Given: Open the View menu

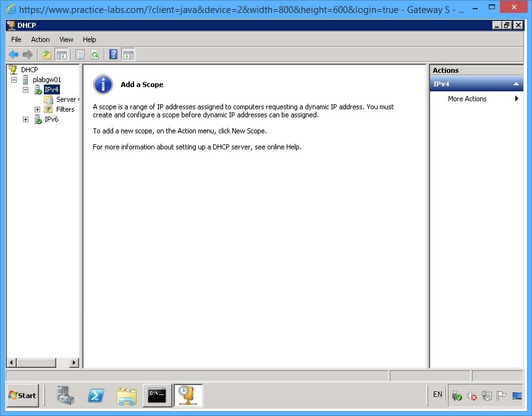Looking at the screenshot, I should [x=66, y=40].
